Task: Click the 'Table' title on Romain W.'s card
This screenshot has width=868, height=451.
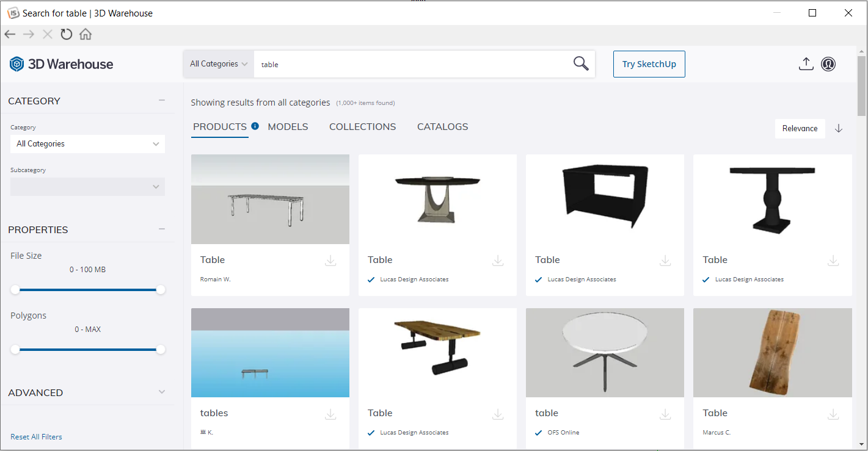Action: 213,260
